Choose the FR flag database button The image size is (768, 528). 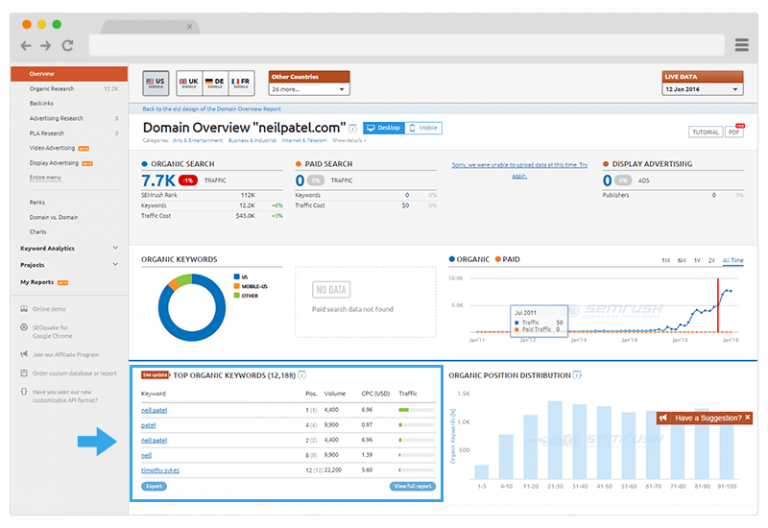point(241,82)
